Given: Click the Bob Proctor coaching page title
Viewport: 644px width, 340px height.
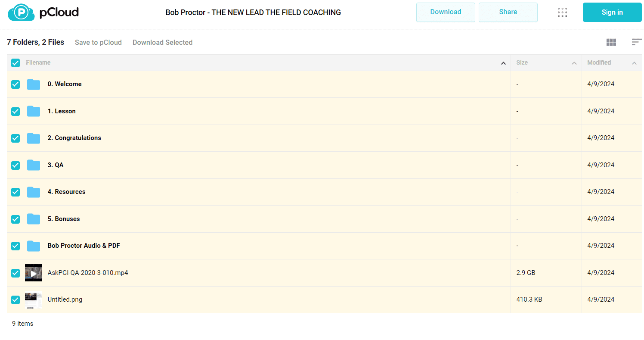Looking at the screenshot, I should coord(253,12).
